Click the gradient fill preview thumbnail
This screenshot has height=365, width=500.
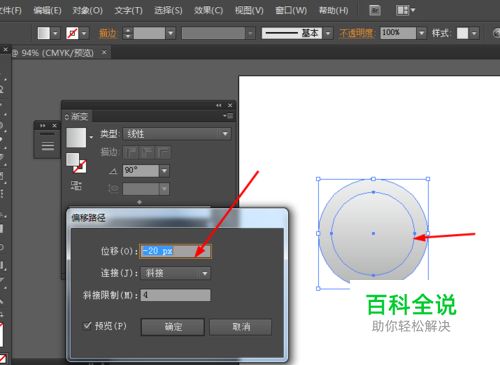[76, 137]
